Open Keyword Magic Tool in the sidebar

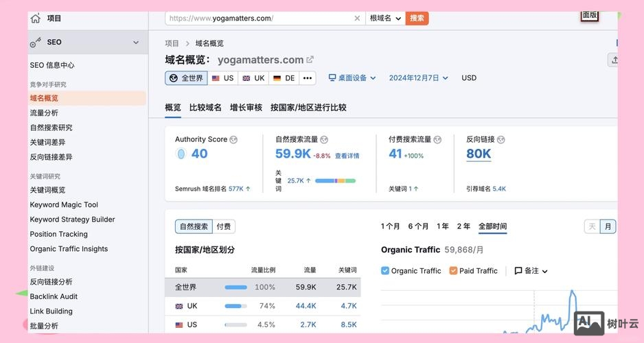tap(64, 204)
